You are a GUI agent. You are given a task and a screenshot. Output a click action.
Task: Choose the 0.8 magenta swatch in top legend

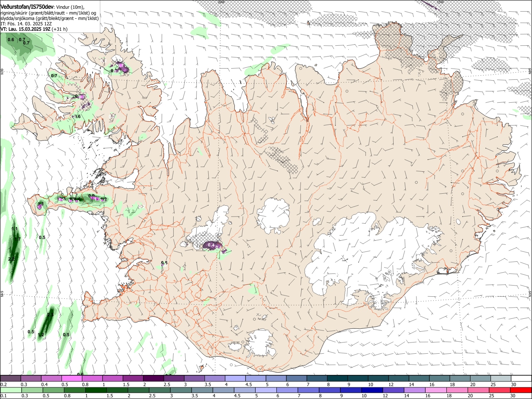pos(92,378)
